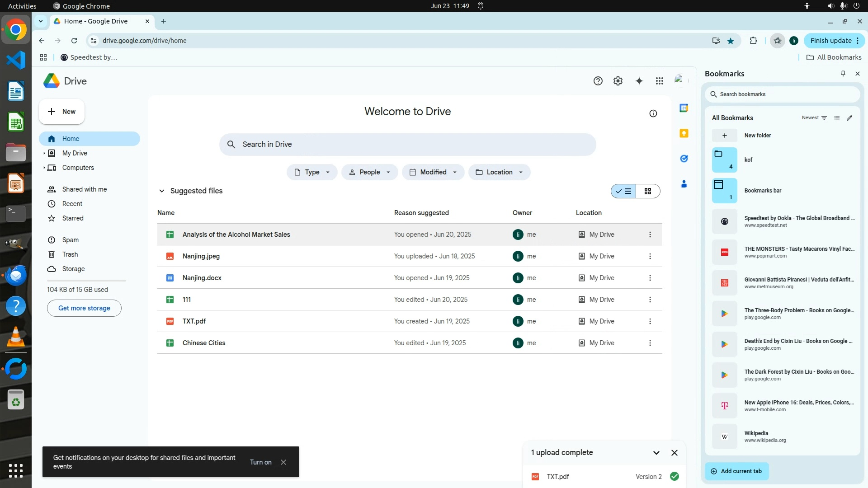Open Drive settings gear icon

pos(618,81)
